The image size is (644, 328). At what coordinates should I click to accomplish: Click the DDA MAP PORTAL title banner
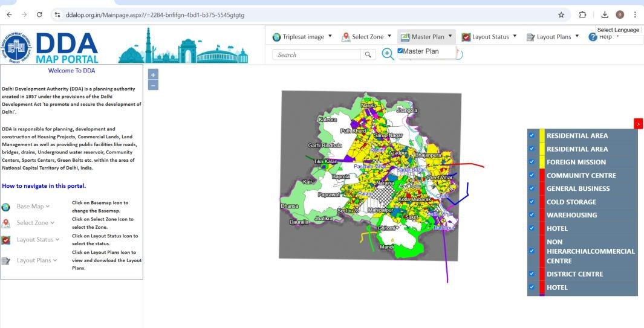tap(67, 48)
